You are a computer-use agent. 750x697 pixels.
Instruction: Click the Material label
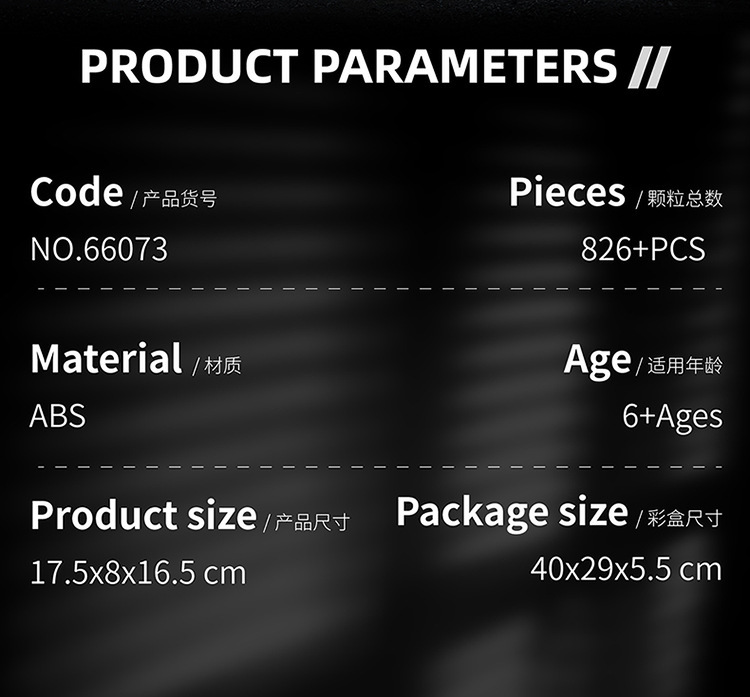(x=106, y=358)
